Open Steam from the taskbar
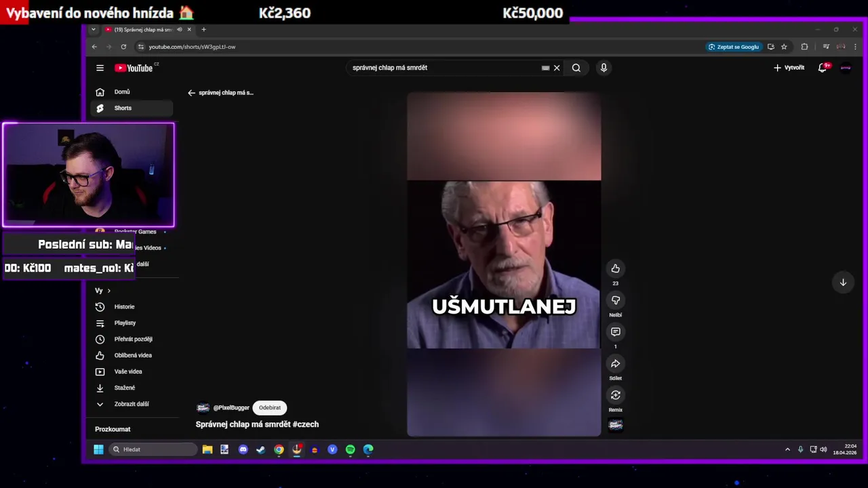This screenshot has width=868, height=488. 260,449
